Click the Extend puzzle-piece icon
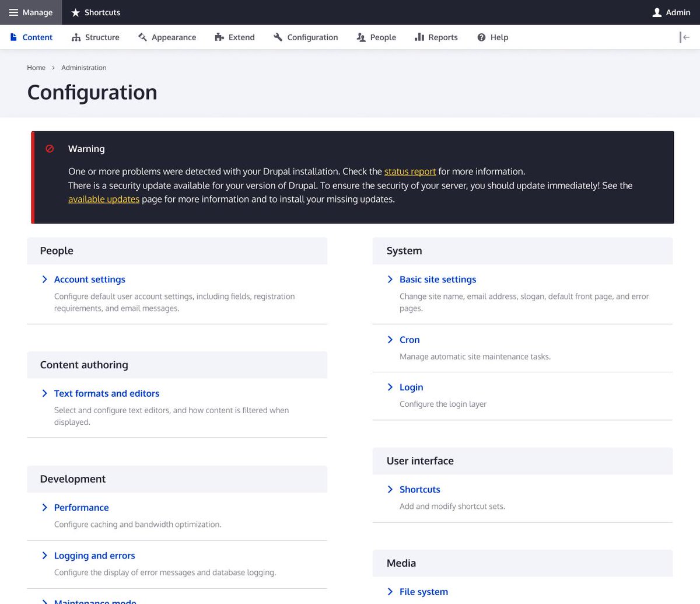Image resolution: width=700 pixels, height=604 pixels. pyautogui.click(x=219, y=37)
